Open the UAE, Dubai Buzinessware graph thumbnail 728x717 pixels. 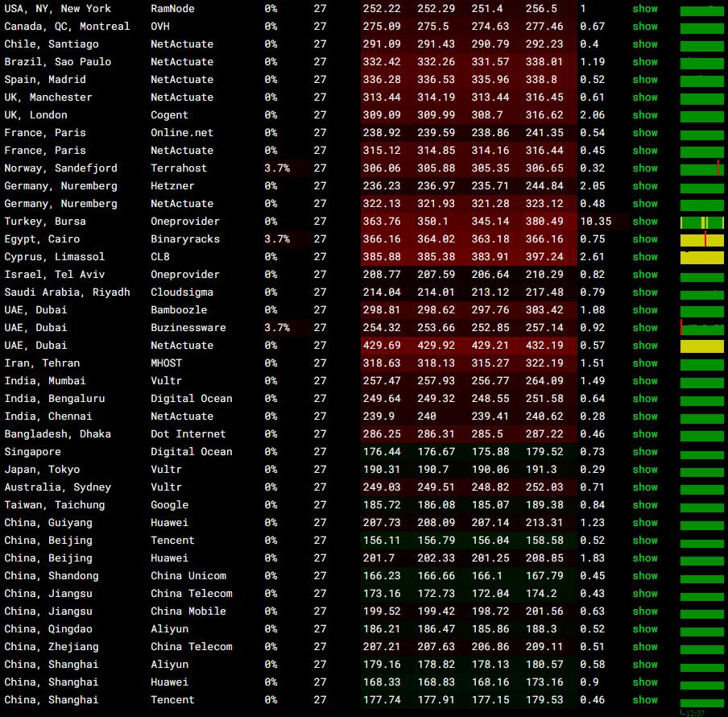point(702,327)
